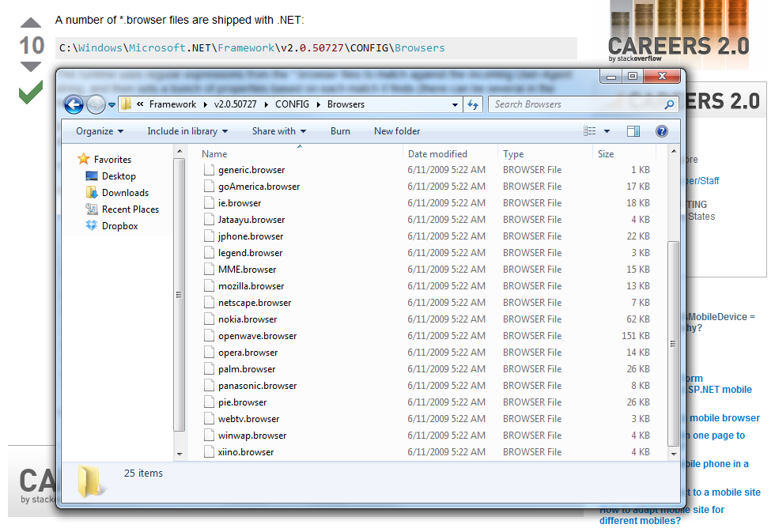Click the New folder button
The height and width of the screenshot is (532, 775).
coord(397,131)
